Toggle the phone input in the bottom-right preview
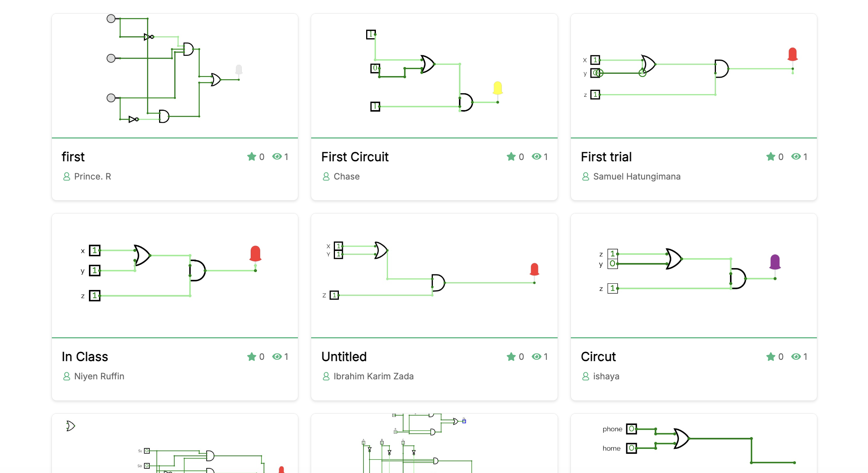Screen dimensions: 868x473 (x=631, y=429)
